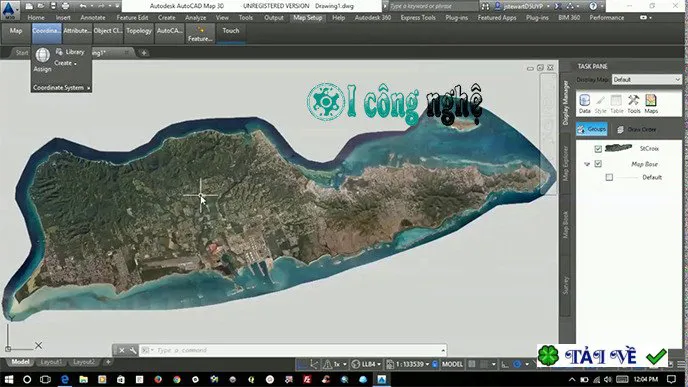This screenshot has width=688, height=387.
Task: Open the Home ribbon tab
Action: [x=36, y=18]
